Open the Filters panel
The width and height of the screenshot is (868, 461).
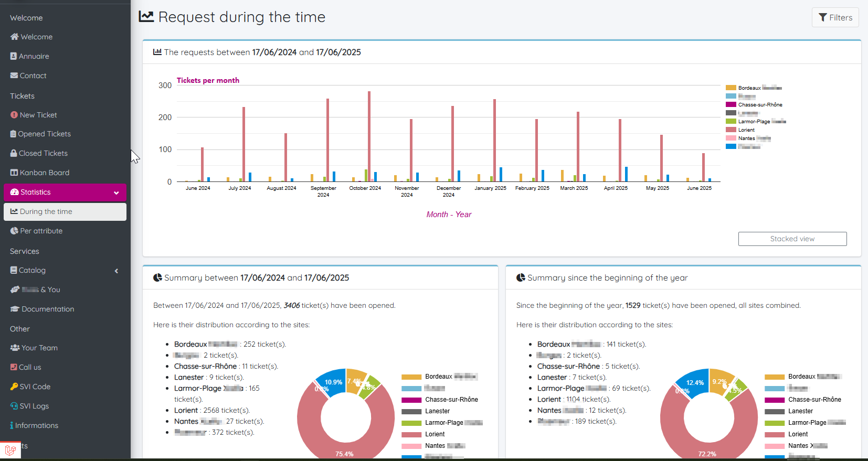[x=835, y=17]
